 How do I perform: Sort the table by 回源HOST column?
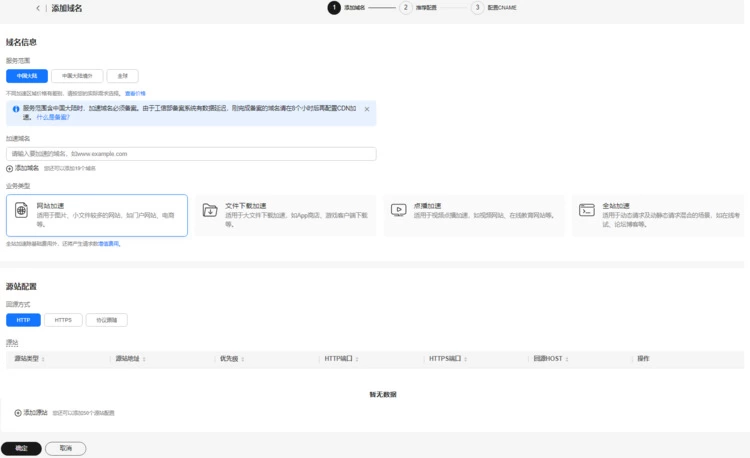(567, 358)
